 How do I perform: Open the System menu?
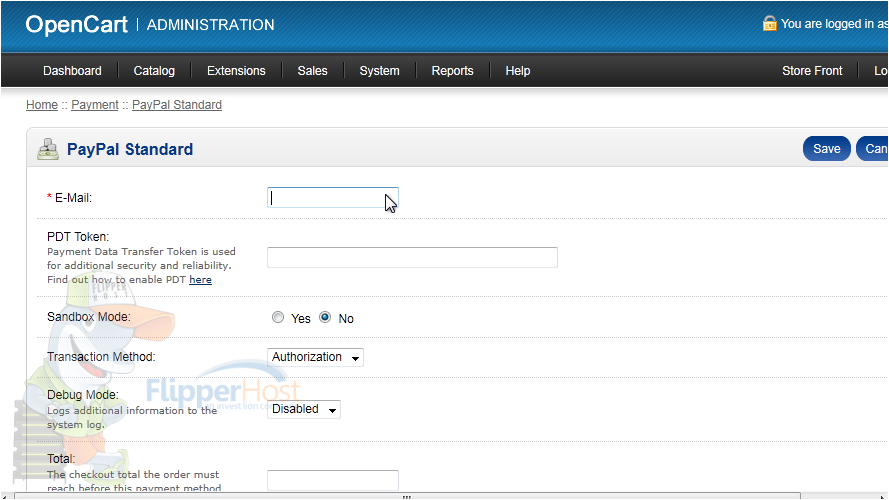pyautogui.click(x=379, y=71)
